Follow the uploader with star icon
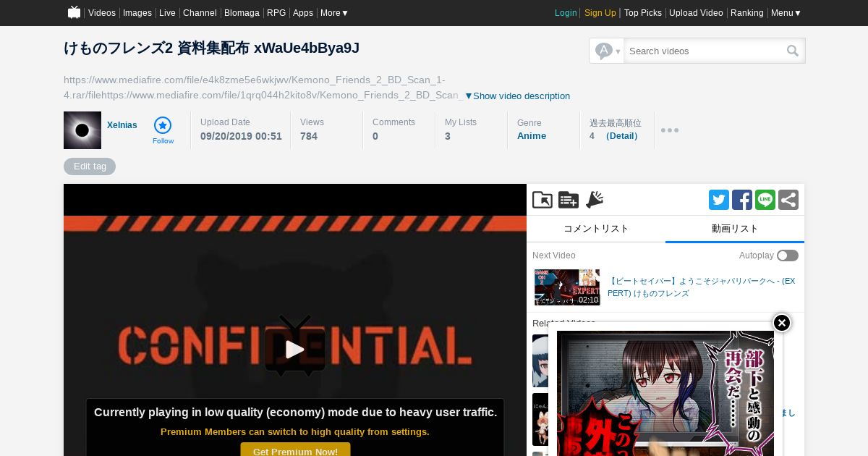The width and height of the screenshot is (868, 456). pyautogui.click(x=163, y=130)
